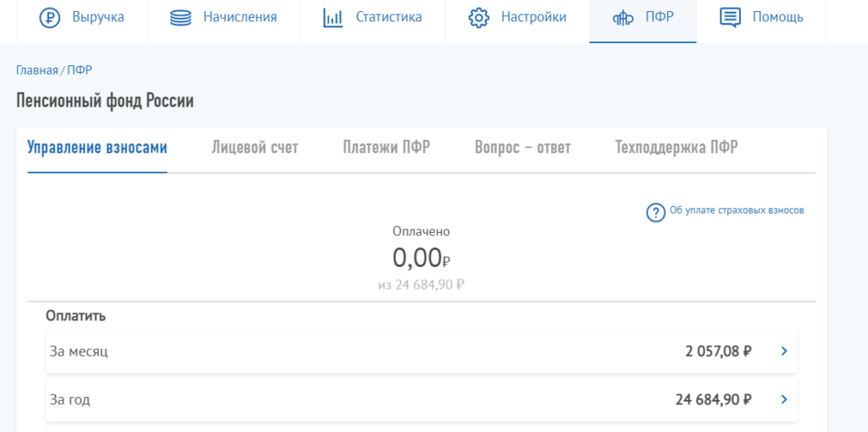
Task: Expand the За год row chevron
Action: click(783, 399)
